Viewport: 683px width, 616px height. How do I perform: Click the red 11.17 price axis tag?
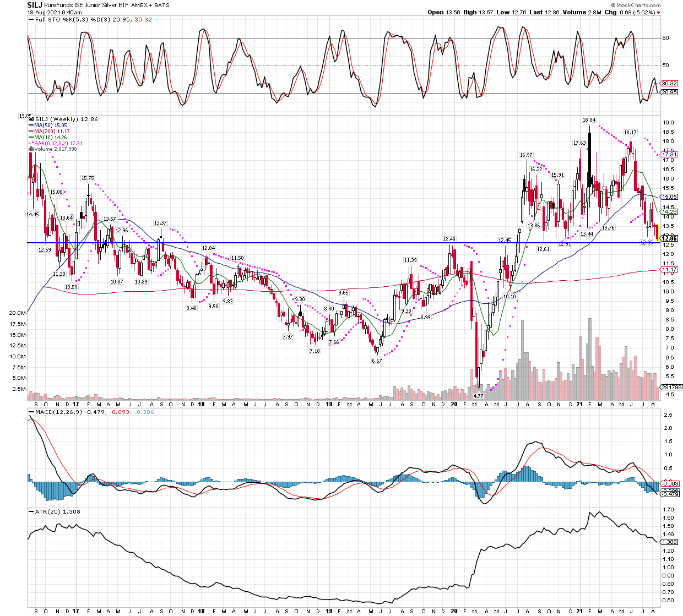click(x=669, y=270)
